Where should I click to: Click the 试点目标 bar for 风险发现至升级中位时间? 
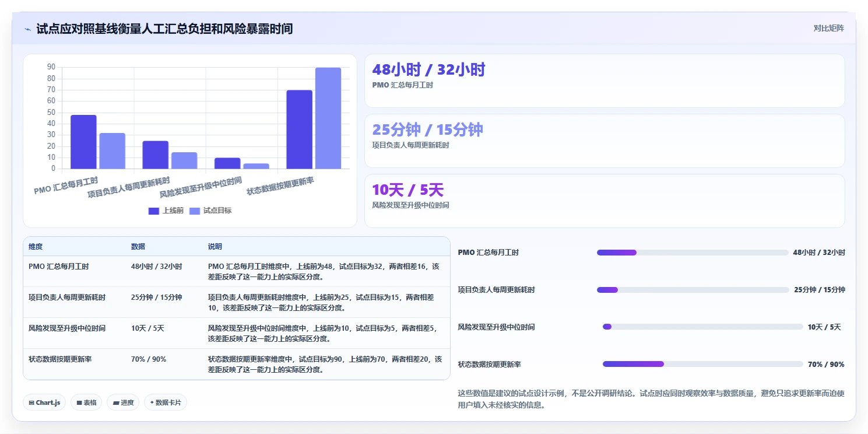(256, 166)
